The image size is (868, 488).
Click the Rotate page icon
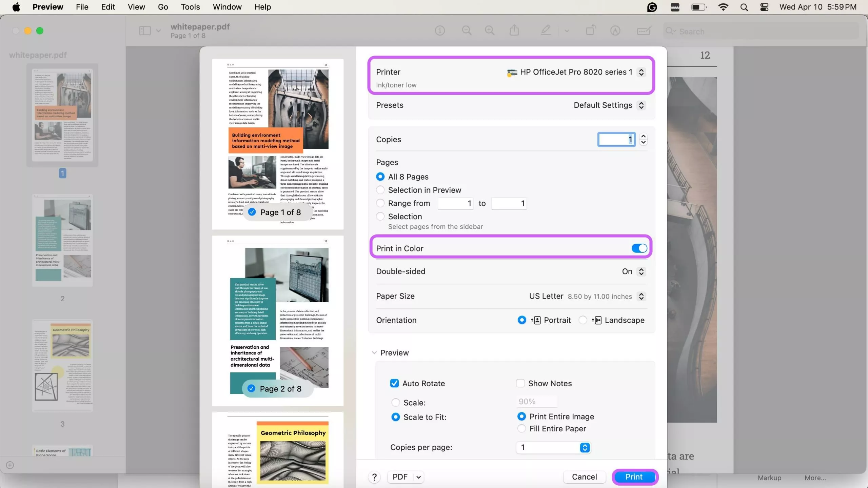tap(590, 30)
